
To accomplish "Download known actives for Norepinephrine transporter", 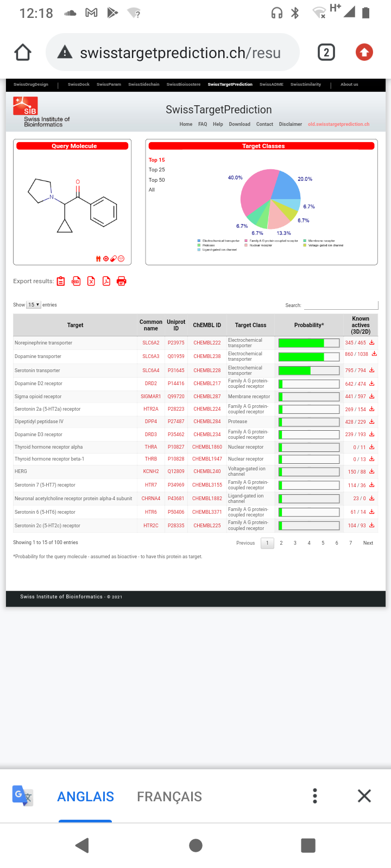I will pos(372,342).
